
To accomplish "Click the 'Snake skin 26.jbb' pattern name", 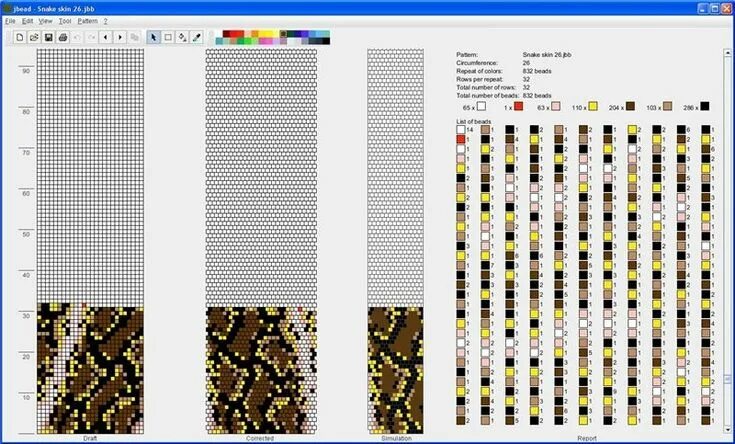I will point(547,55).
